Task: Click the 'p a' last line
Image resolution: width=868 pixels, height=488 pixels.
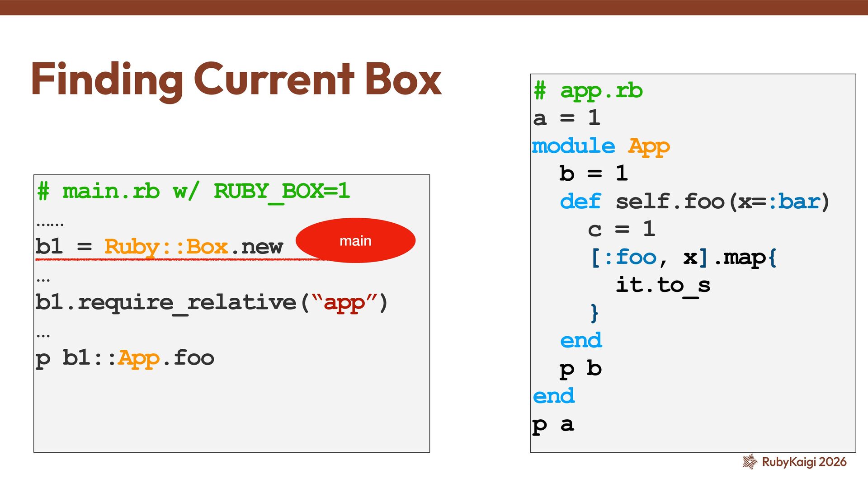Action: [553, 424]
